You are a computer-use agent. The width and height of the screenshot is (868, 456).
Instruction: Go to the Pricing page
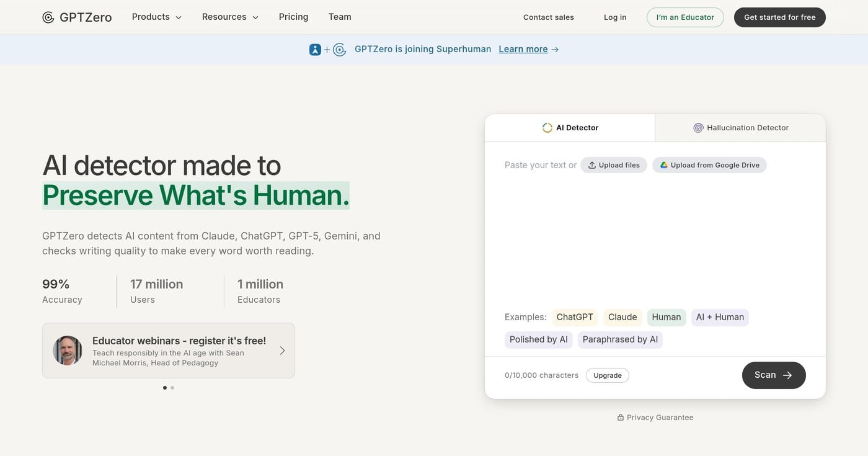pos(293,17)
